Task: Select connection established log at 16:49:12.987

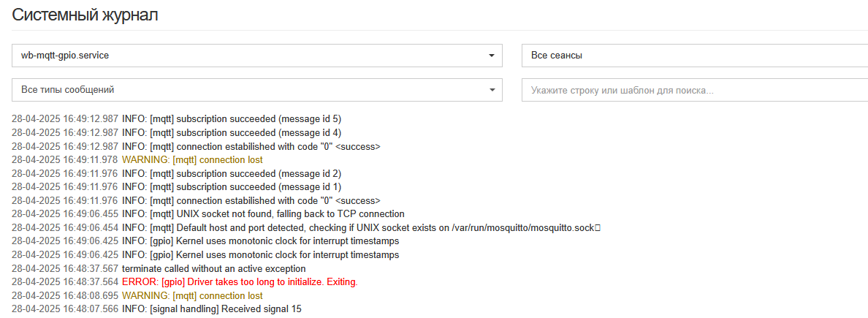Action: (196, 146)
